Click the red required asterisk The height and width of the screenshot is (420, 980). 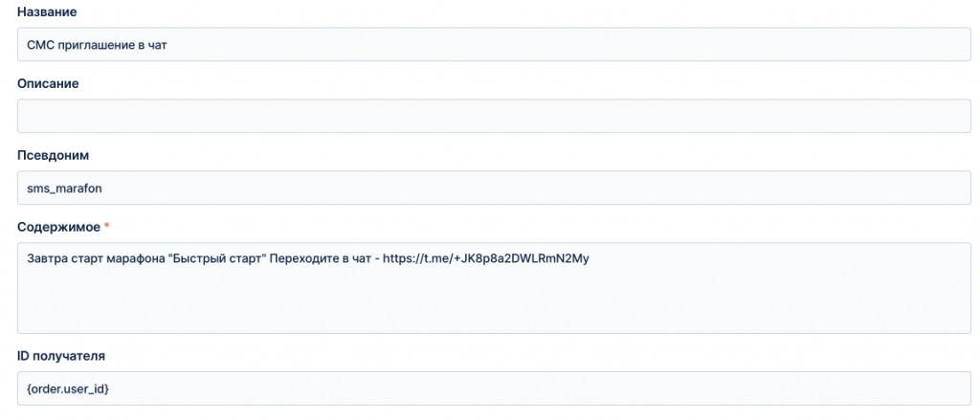(x=106, y=226)
